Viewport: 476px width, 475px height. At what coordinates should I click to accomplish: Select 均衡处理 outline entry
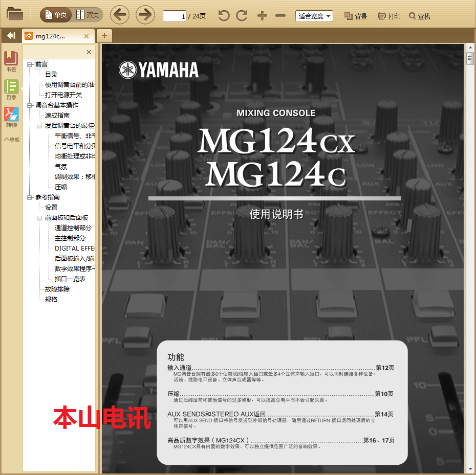pos(75,156)
